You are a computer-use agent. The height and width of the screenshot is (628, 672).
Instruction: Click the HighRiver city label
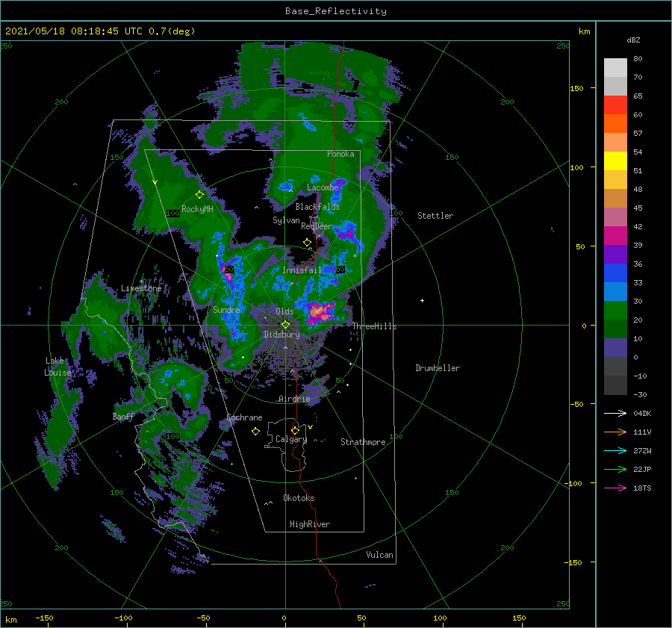click(310, 524)
